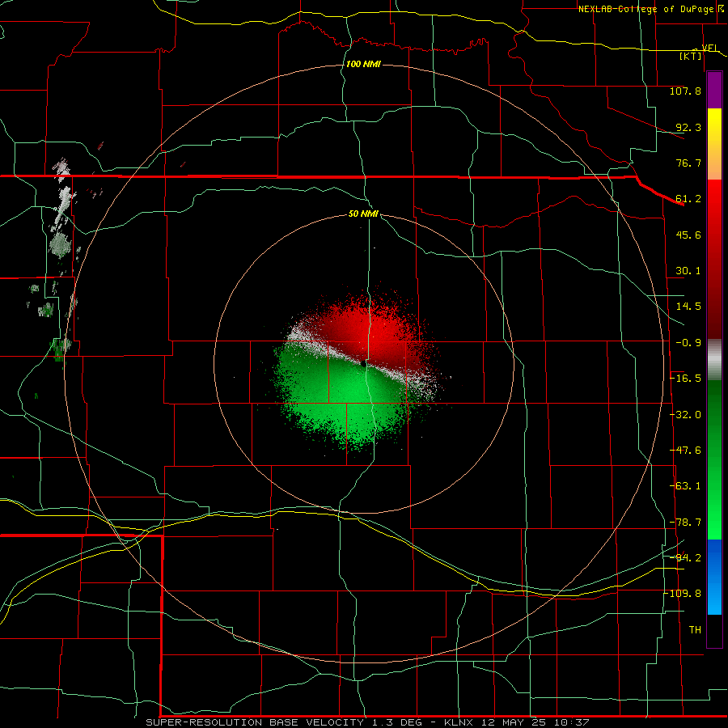The image size is (728, 728).
Task: Click the VEL product label
Action: (x=710, y=48)
